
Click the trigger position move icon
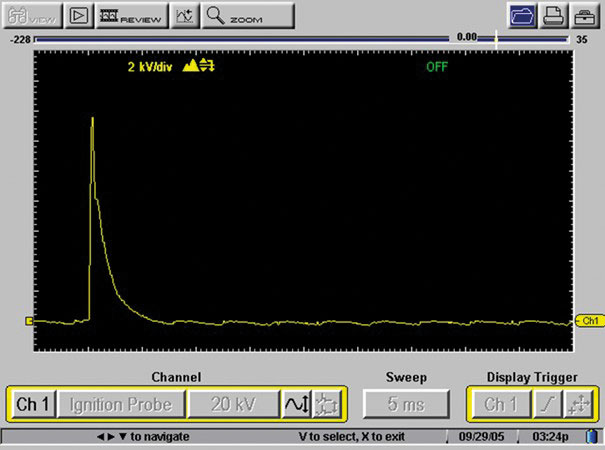(579, 404)
